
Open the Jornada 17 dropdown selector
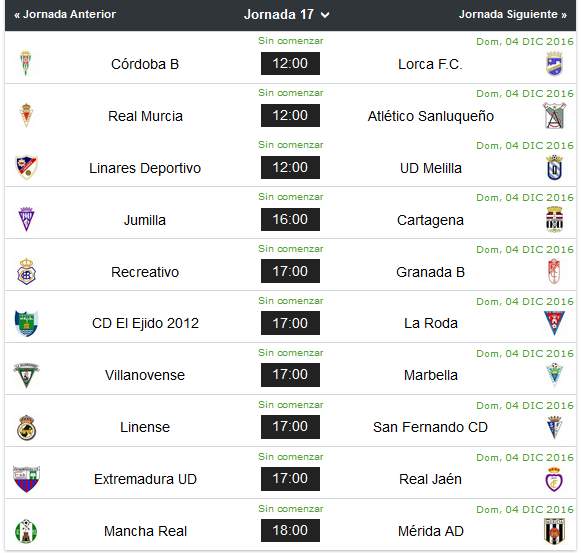coord(286,15)
